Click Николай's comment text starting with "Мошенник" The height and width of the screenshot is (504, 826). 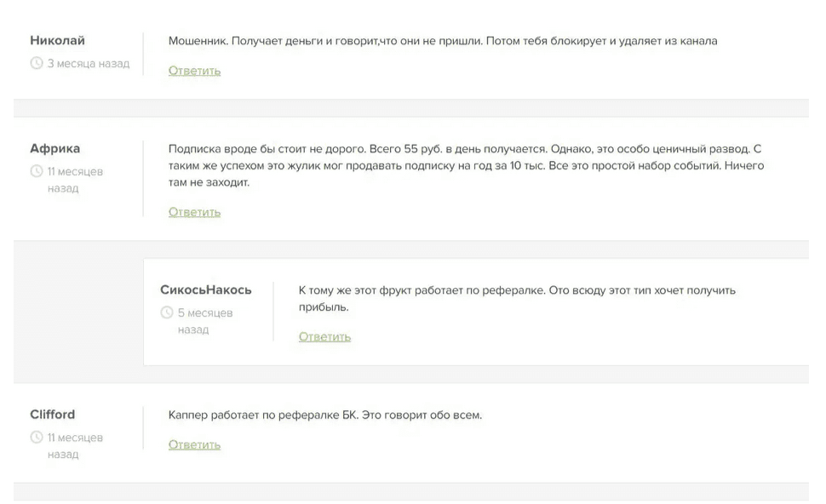click(443, 41)
